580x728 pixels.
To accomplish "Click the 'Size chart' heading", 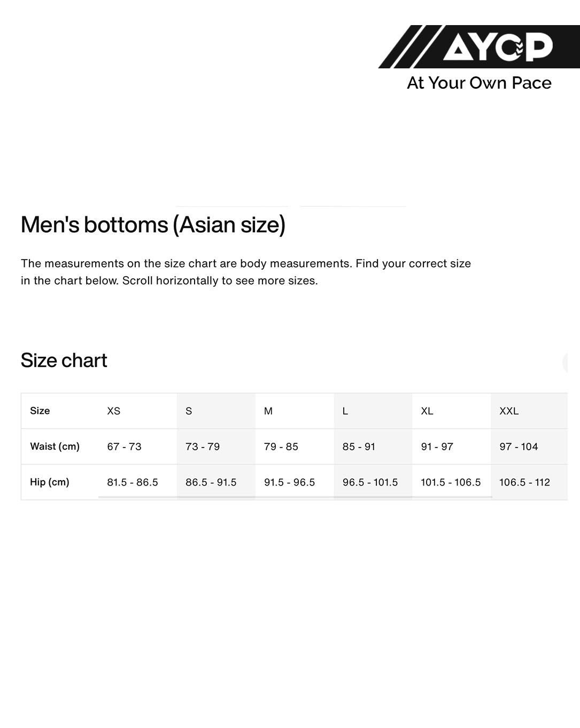I will point(64,361).
